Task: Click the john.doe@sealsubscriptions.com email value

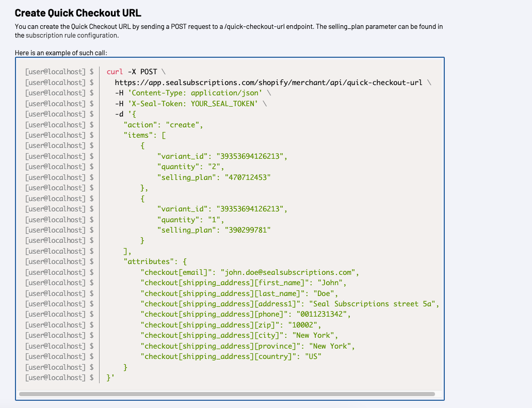Action: coord(289,272)
